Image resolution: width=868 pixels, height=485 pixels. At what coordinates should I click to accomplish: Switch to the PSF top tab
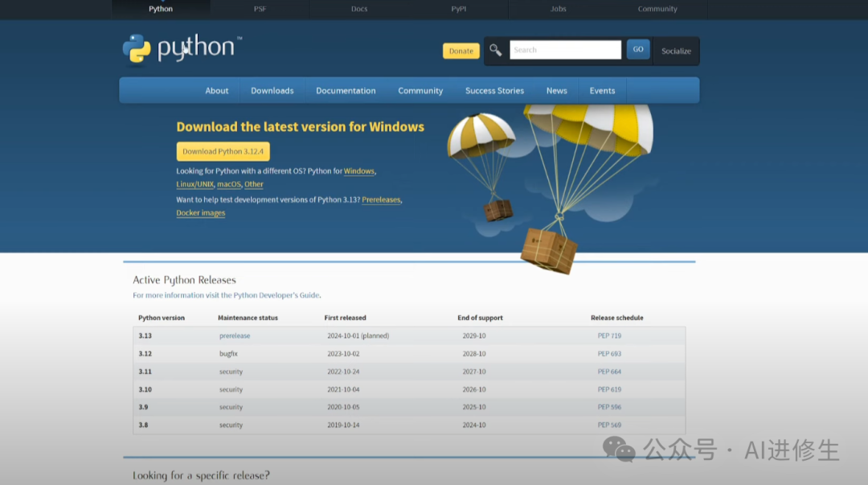pos(260,9)
